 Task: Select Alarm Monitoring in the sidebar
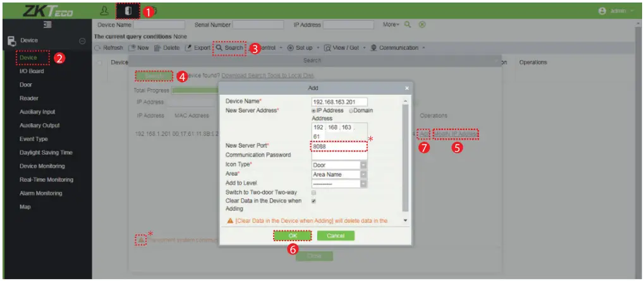40,193
